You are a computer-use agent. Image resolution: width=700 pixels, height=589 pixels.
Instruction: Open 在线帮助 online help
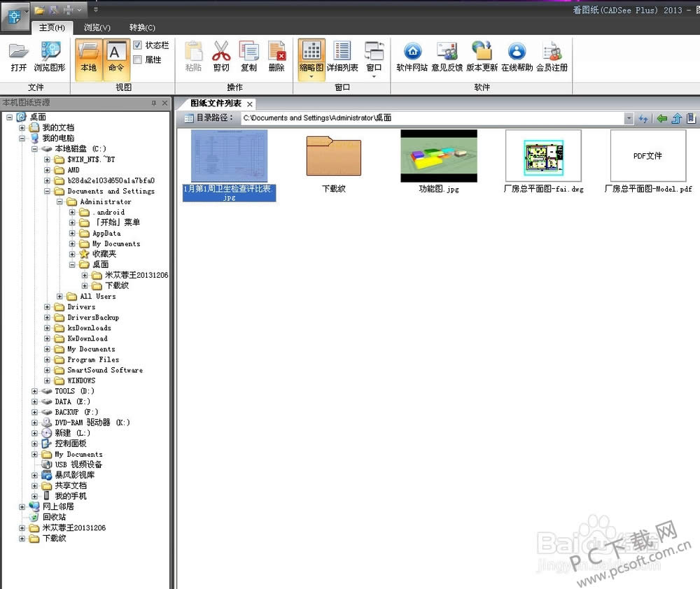click(x=517, y=56)
